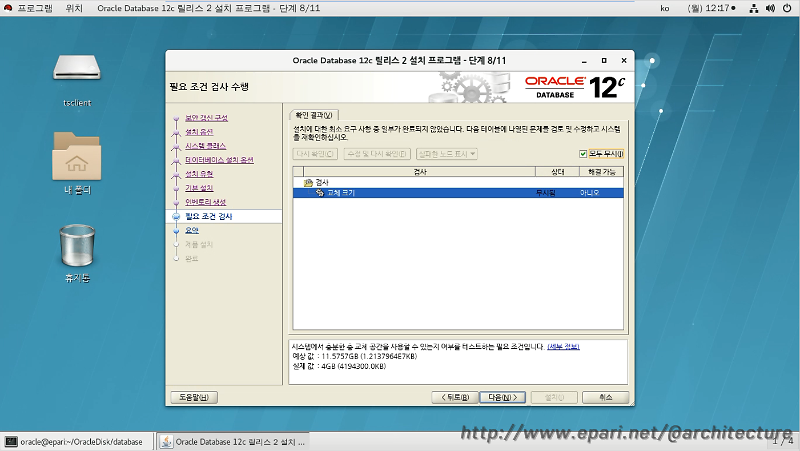Open the 휴지통 trash icon on the desktop
Image resolution: width=800 pixels, height=451 pixels.
[x=77, y=245]
